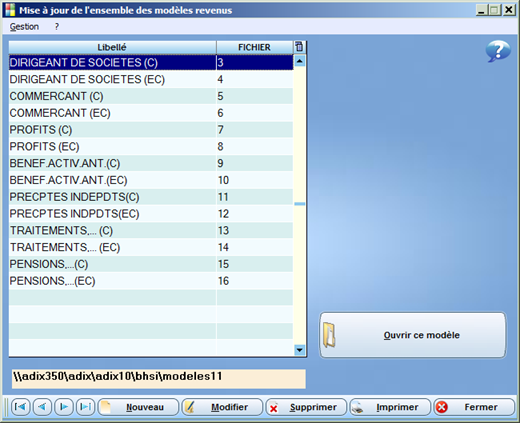Select row PROFITS (EC)
Screen dimensions: 520x423
151,146
